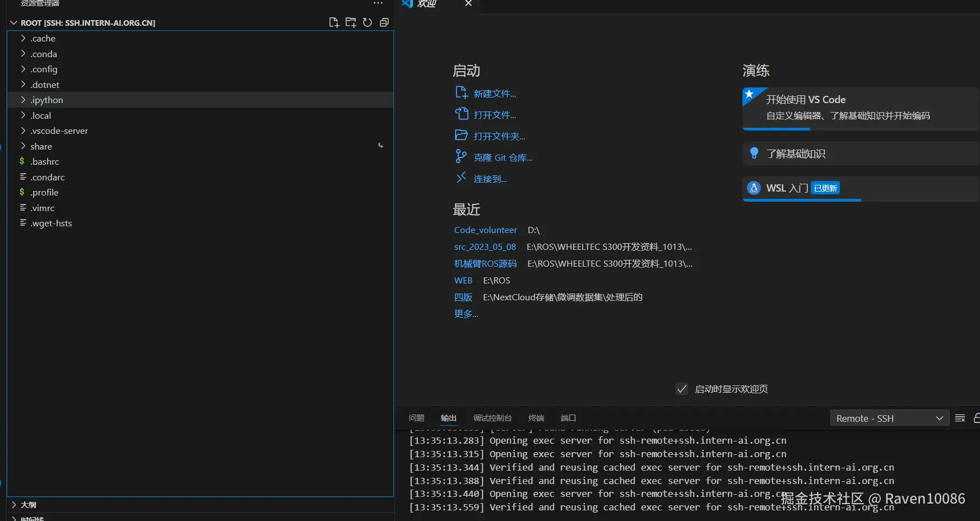Click the New File icon in explorer header

point(334,22)
